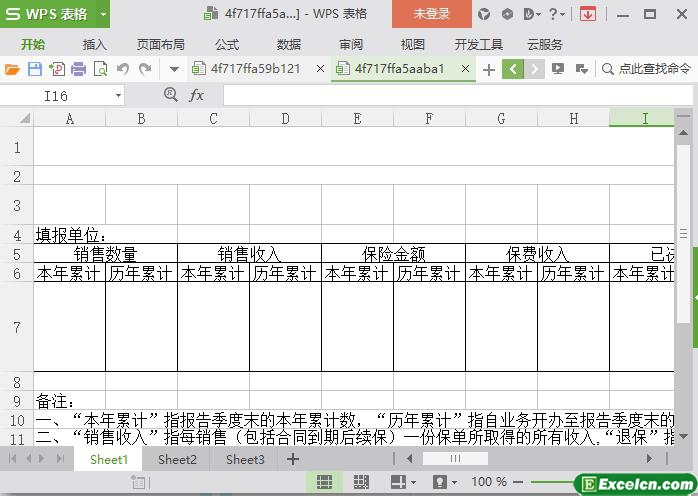Open the 公式 ribbon tab
The width and height of the screenshot is (698, 496).
tap(227, 45)
